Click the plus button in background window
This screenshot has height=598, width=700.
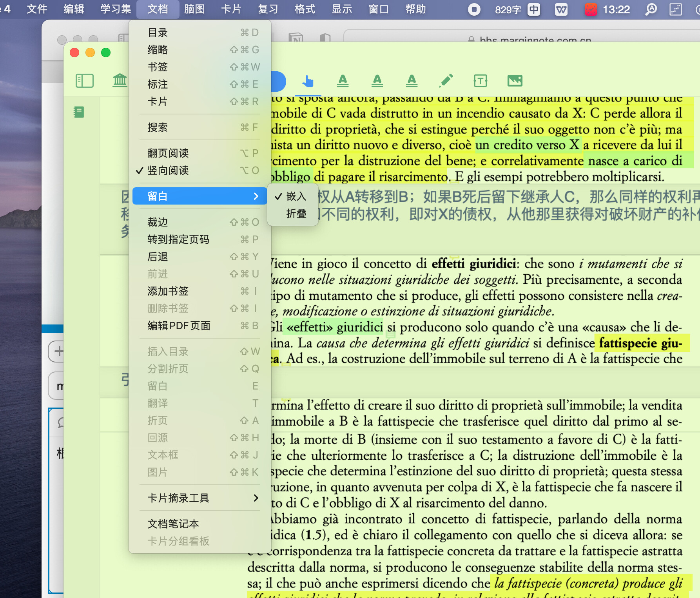click(x=58, y=351)
